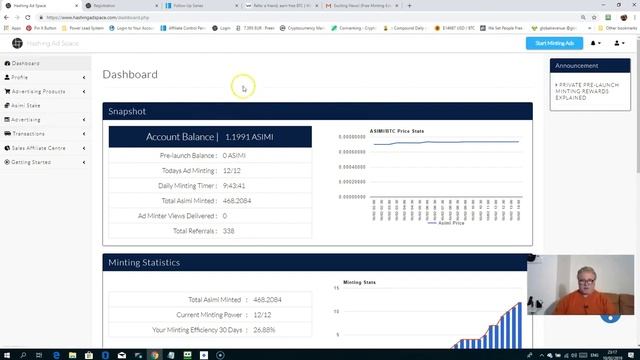Click the Sales Affiliate Centre icon
Screen dimensions: 640x360
pyautogui.click(x=7, y=148)
